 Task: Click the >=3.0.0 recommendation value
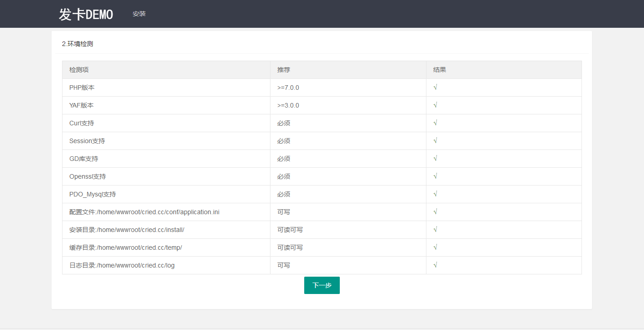[x=288, y=105]
